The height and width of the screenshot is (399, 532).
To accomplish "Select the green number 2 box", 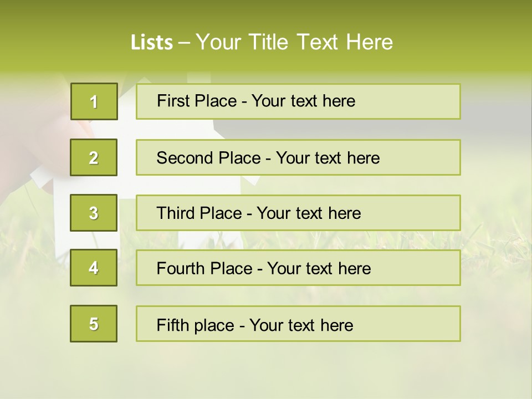I will tap(94, 157).
